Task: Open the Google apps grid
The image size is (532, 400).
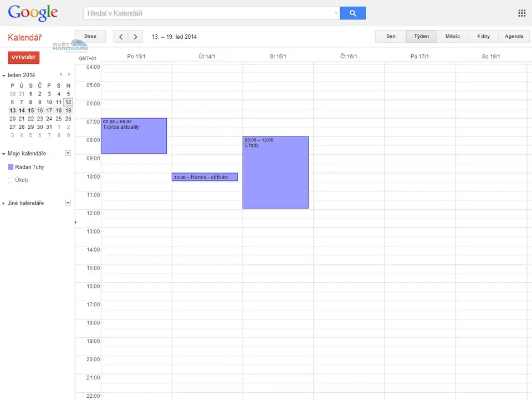Action: click(x=521, y=13)
